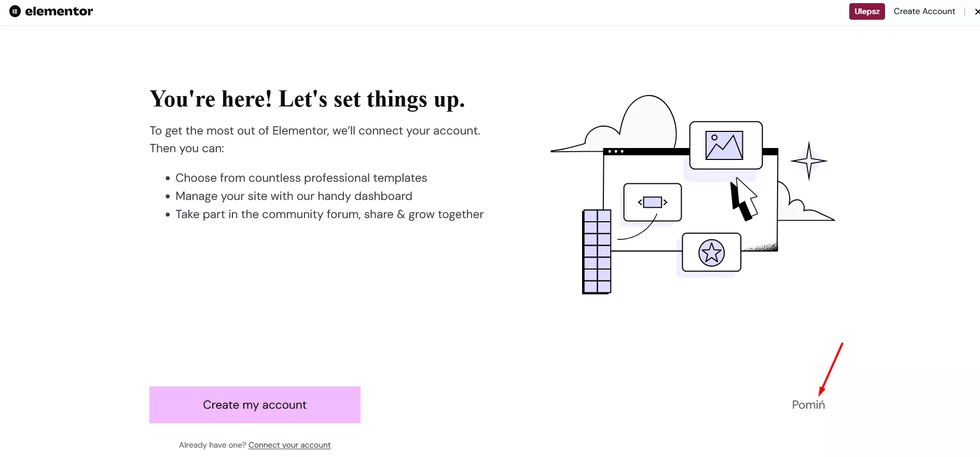Click the heading You're here! Let's set things up
The image size is (980, 457).
(x=307, y=99)
